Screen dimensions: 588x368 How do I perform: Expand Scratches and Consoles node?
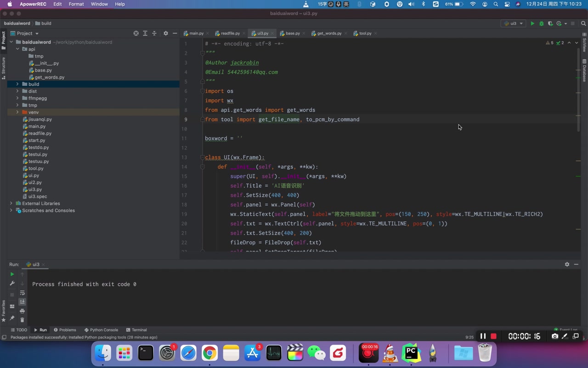point(11,211)
